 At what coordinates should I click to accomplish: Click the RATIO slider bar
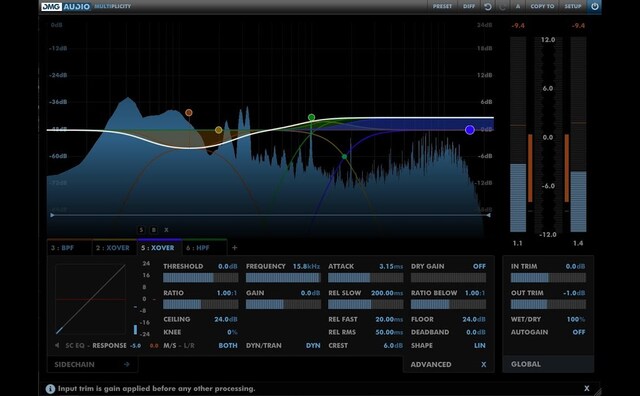point(200,304)
